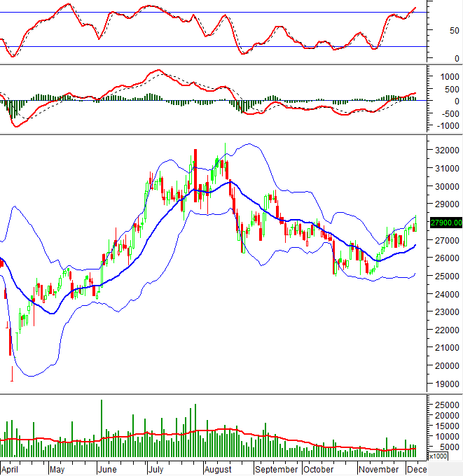Viewport: 463px width, 476px height.
Task: Select the 25000 volume axis label
Action: (x=446, y=405)
